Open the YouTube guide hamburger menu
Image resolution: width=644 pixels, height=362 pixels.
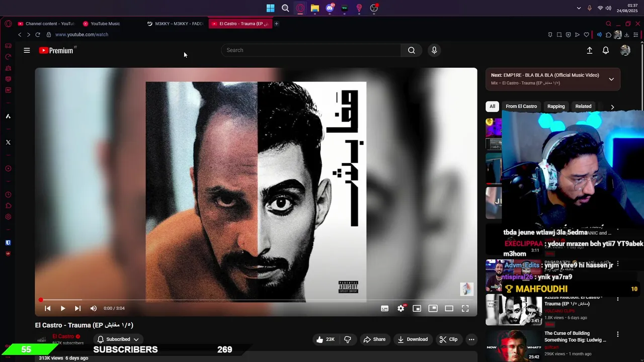click(x=27, y=50)
